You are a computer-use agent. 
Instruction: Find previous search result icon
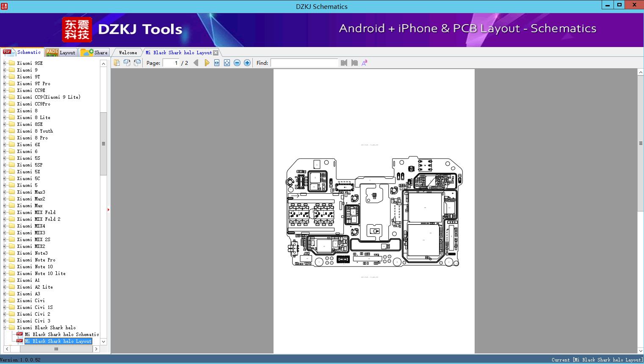click(344, 63)
